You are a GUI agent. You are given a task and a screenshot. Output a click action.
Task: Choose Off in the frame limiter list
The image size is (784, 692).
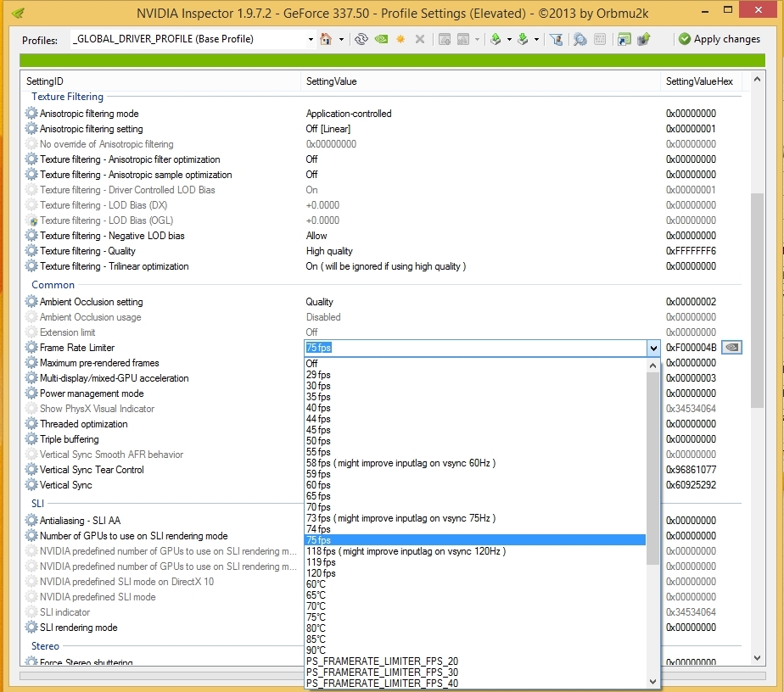click(x=475, y=363)
